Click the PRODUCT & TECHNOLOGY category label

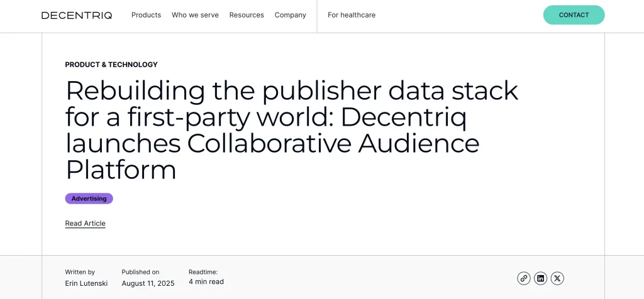(x=111, y=65)
